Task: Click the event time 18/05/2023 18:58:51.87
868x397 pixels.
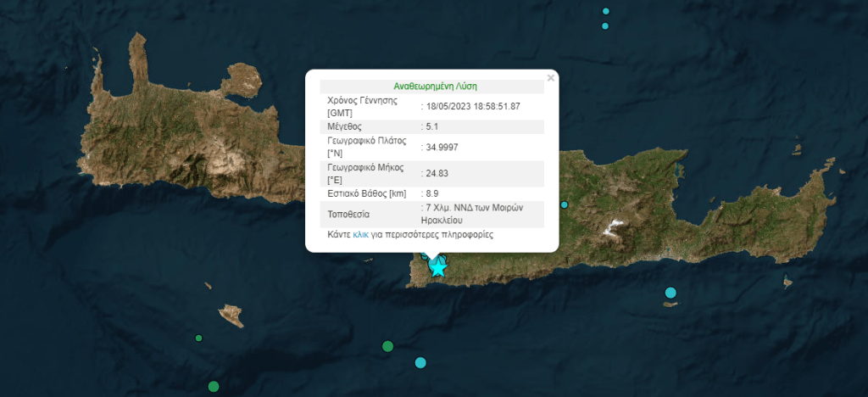Action: (473, 106)
